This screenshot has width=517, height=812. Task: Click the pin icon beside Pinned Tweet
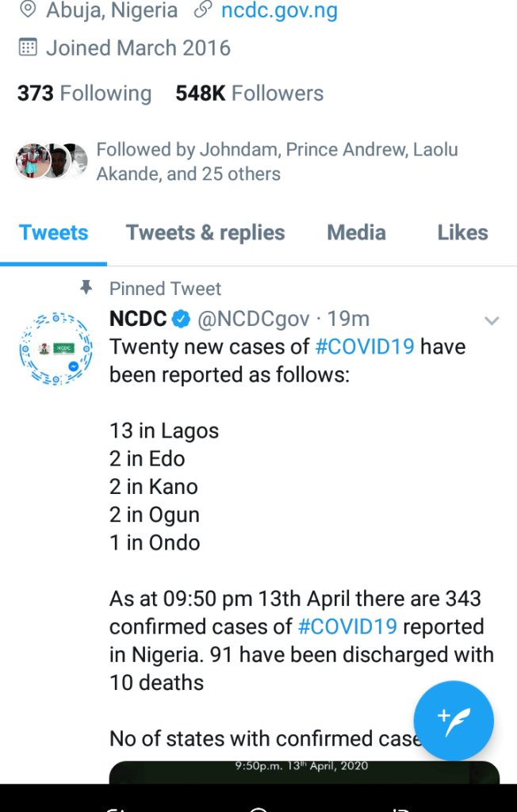pyautogui.click(x=86, y=288)
